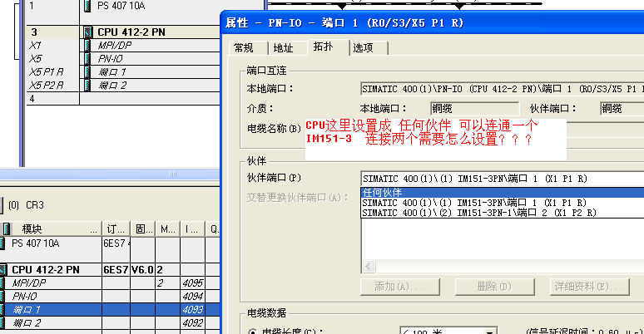Click the 端口 1 icon in the rack
This screenshot has height=334, width=644.
tap(87, 71)
